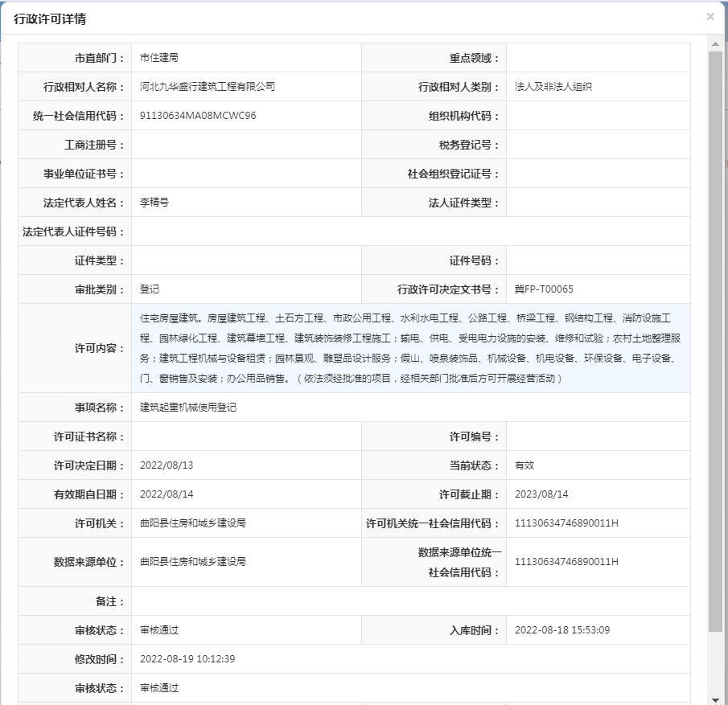Select the dialog title 行政许可详情

50,19
